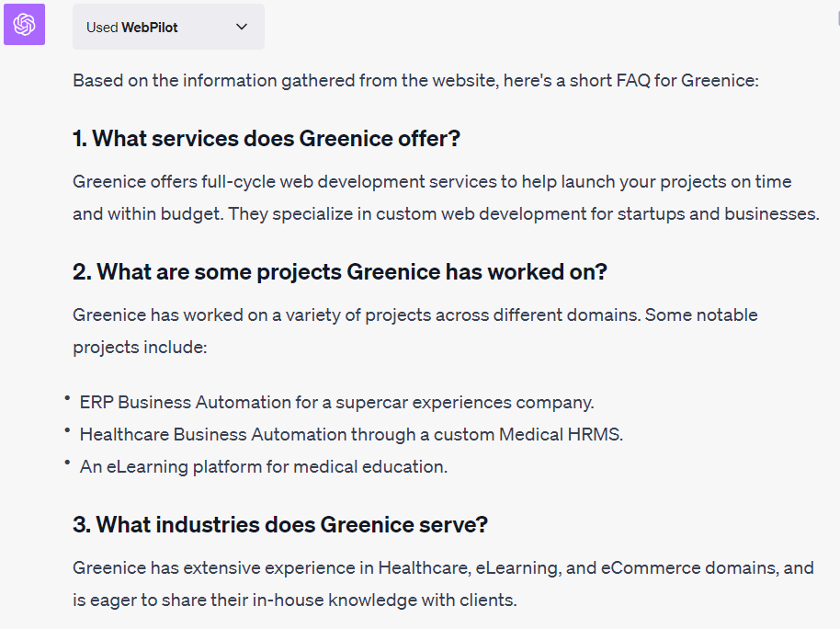Viewport: 840px width, 629px height.
Task: Click the line 'is eager to share their in-house knowledge'
Action: tap(295, 600)
